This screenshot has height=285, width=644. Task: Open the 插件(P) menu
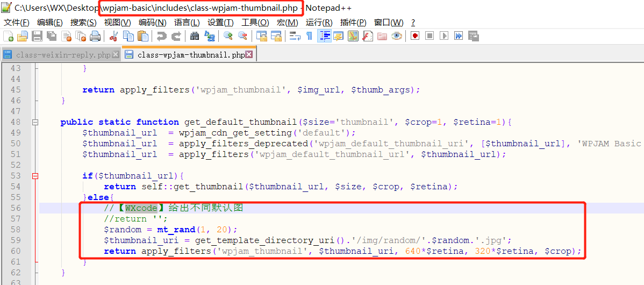(x=353, y=23)
